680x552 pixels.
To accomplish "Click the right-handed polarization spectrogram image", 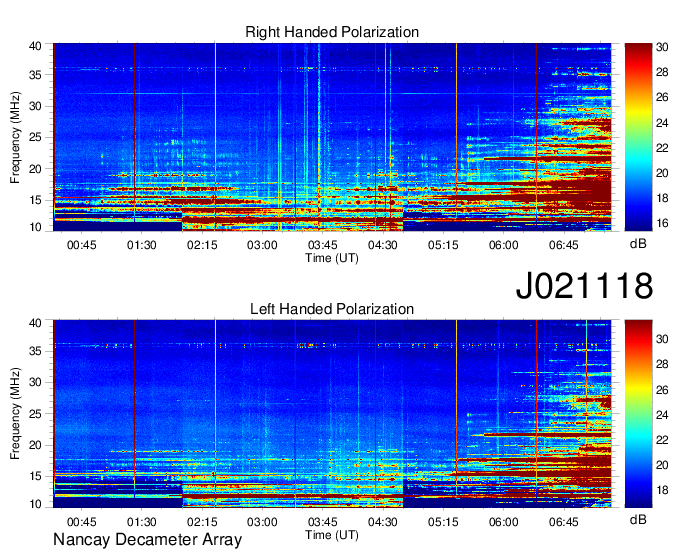I will tap(332, 137).
